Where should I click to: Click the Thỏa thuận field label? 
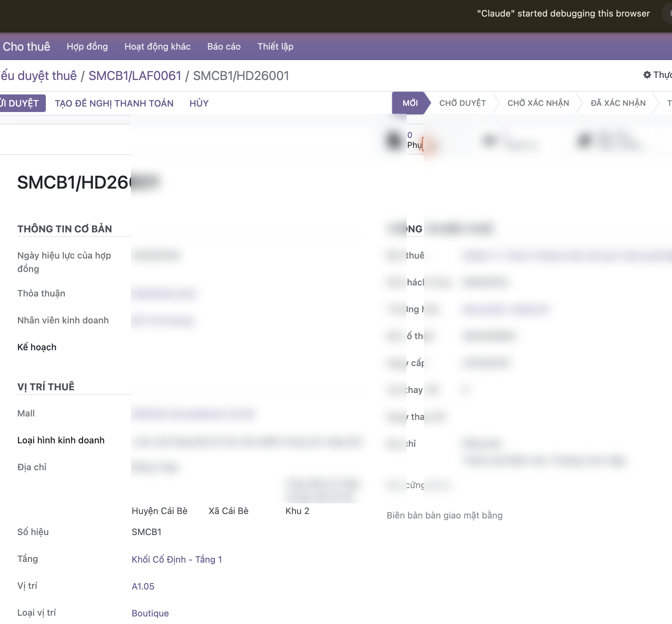41,293
